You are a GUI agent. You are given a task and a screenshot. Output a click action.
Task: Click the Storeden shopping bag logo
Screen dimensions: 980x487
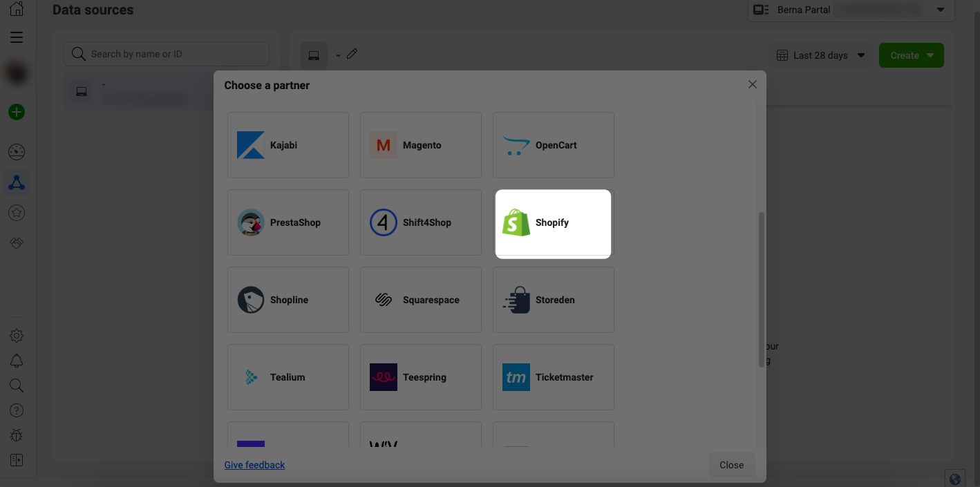(517, 300)
